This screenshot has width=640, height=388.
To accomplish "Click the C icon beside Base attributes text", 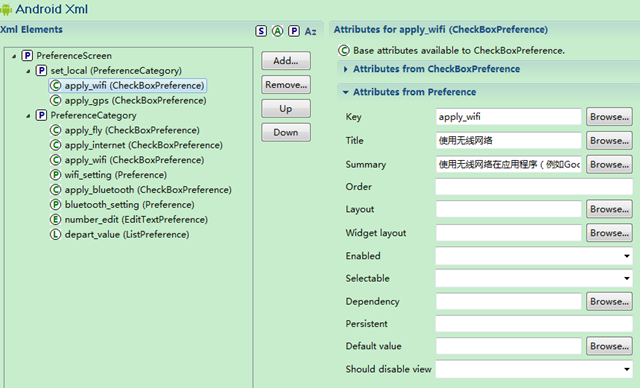I will (x=344, y=51).
